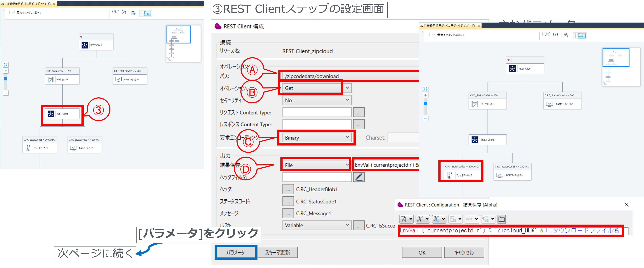
Task: Select the ファイルアーカイブ step icon in left flow
Action: [28, 148]
